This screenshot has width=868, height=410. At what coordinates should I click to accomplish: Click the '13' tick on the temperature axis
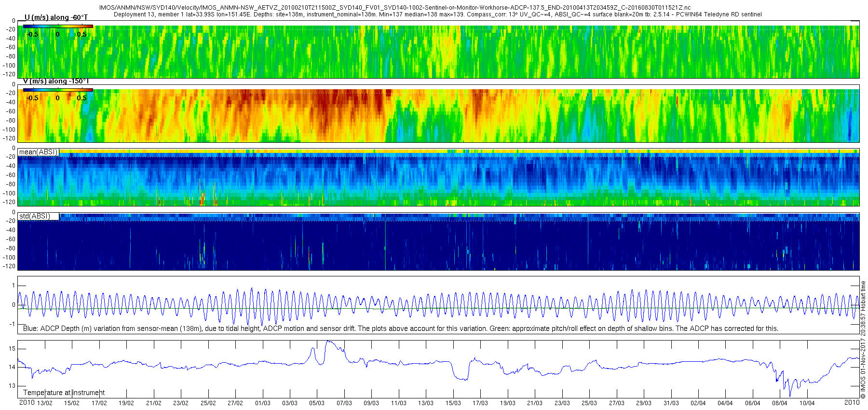click(12, 386)
